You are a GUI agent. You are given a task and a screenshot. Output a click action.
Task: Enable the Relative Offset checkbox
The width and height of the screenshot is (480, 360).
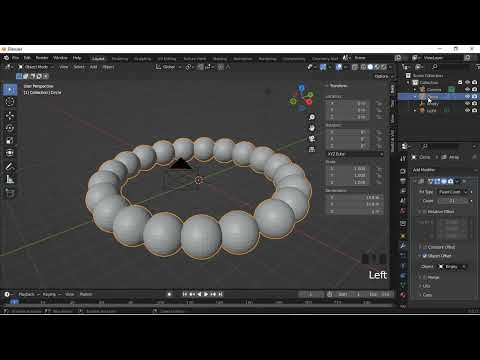click(x=425, y=212)
